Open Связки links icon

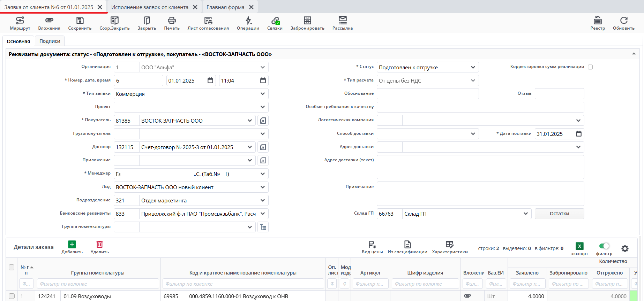pyautogui.click(x=275, y=23)
